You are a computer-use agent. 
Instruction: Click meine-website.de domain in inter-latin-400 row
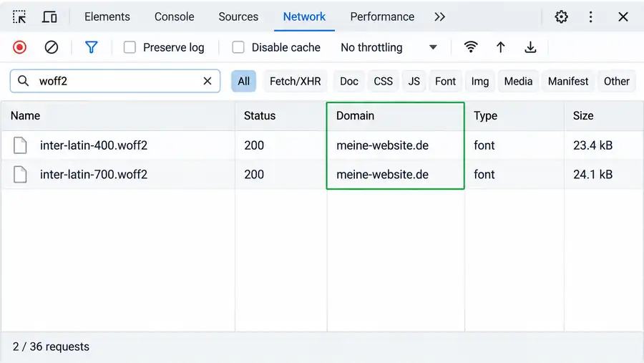point(382,145)
